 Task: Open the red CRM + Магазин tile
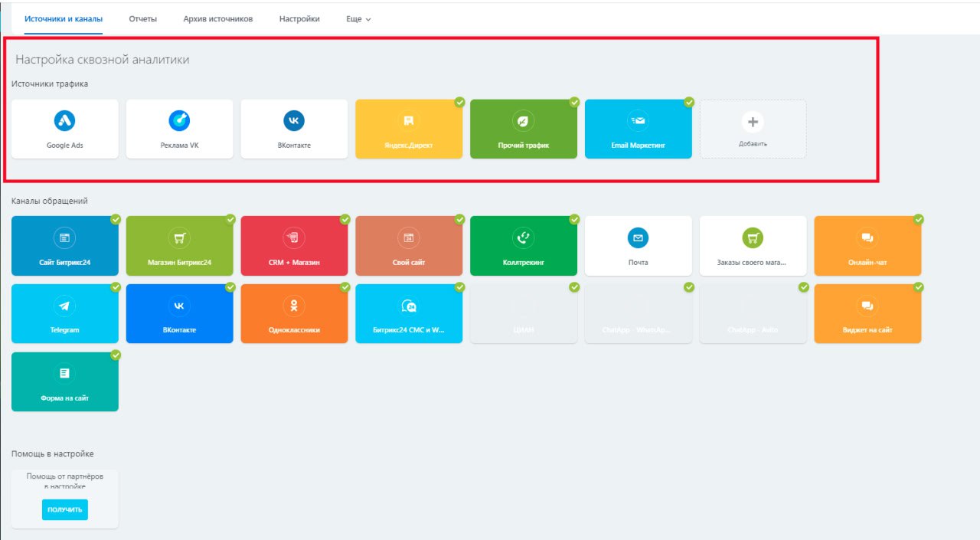click(294, 245)
